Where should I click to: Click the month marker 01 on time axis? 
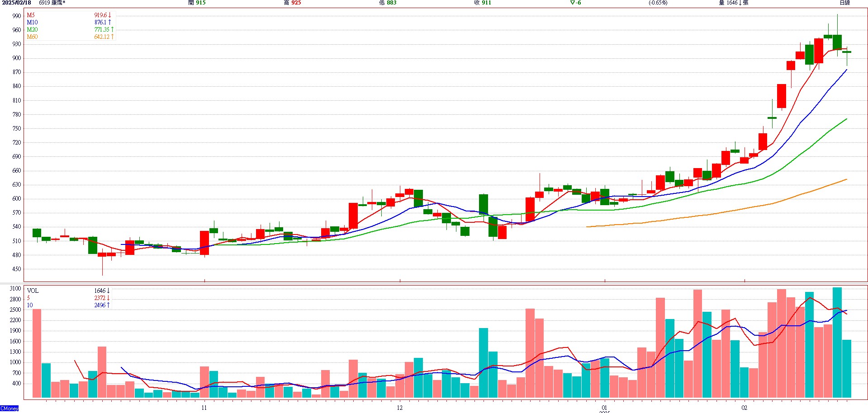(x=604, y=408)
